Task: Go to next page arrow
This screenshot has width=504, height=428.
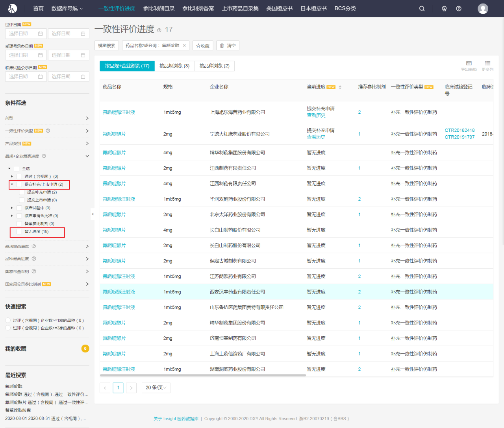Action: click(x=132, y=388)
